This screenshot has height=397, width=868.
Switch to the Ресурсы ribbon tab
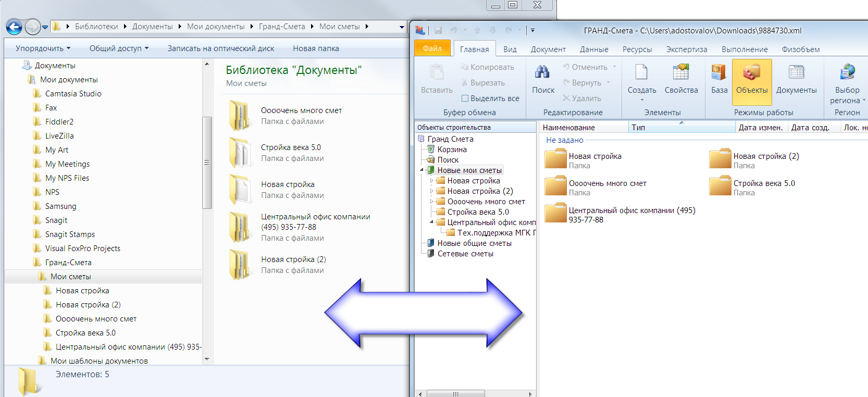(637, 49)
